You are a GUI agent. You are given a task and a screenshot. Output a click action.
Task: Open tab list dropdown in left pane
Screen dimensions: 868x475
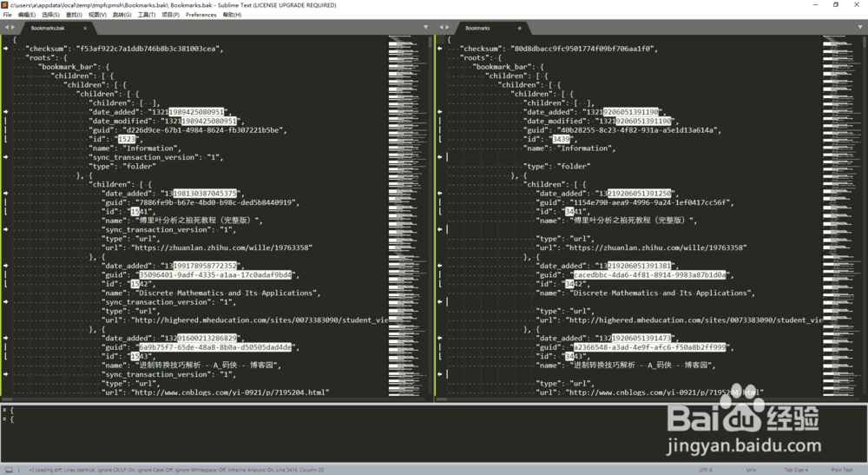point(425,27)
